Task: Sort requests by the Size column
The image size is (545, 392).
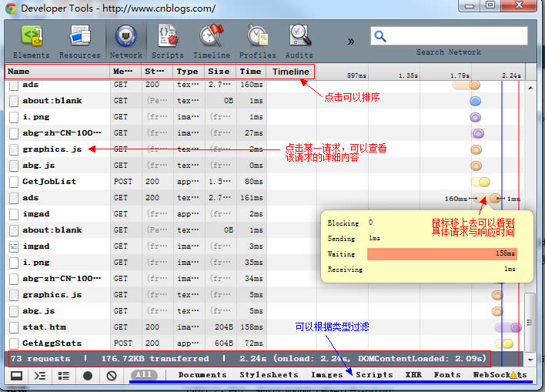Action: click(219, 72)
